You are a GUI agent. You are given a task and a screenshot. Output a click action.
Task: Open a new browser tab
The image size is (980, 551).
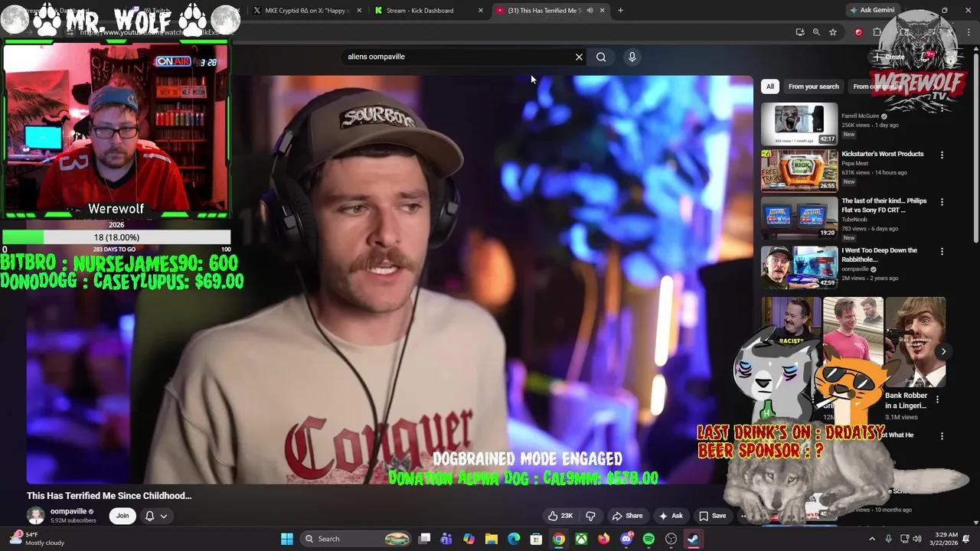pos(620,11)
